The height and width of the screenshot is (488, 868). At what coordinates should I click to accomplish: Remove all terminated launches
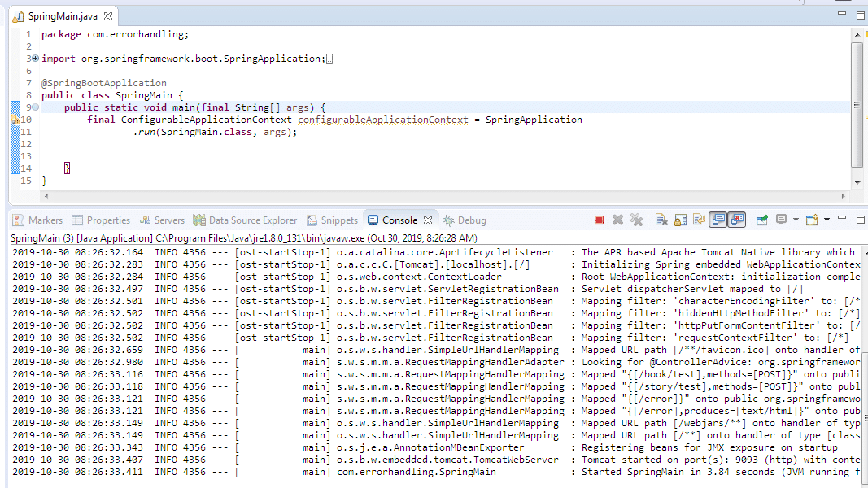(636, 220)
